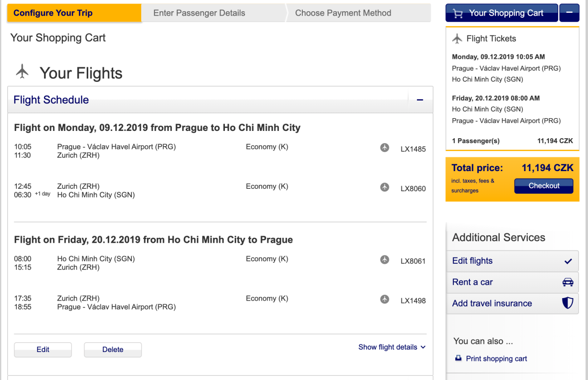Minimize the Your Shopping Cart panel
Viewport: 588px width, 380px height.
coord(569,13)
